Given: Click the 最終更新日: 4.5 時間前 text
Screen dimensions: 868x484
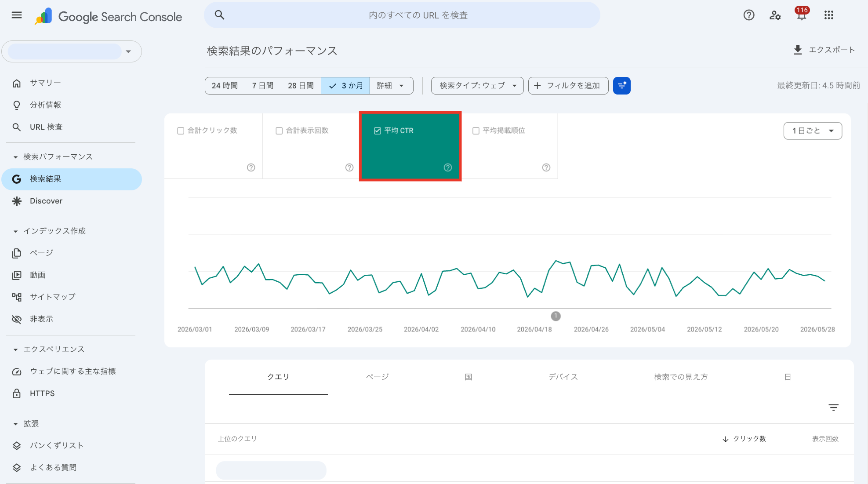Looking at the screenshot, I should 818,85.
